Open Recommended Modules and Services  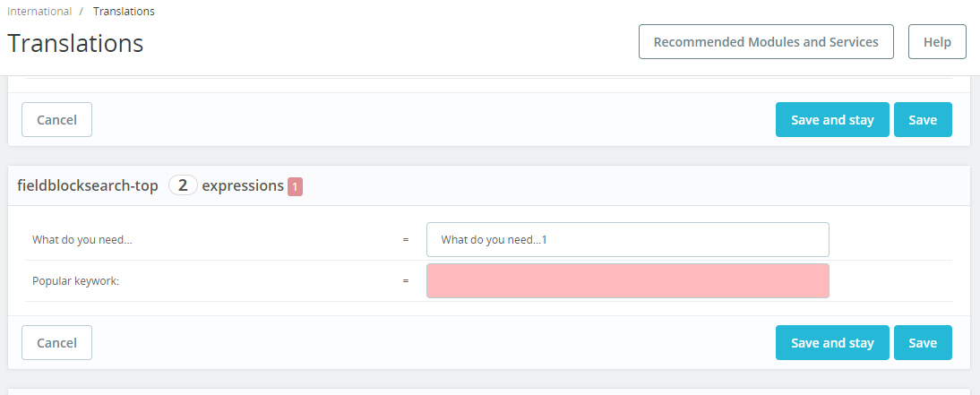(x=766, y=42)
